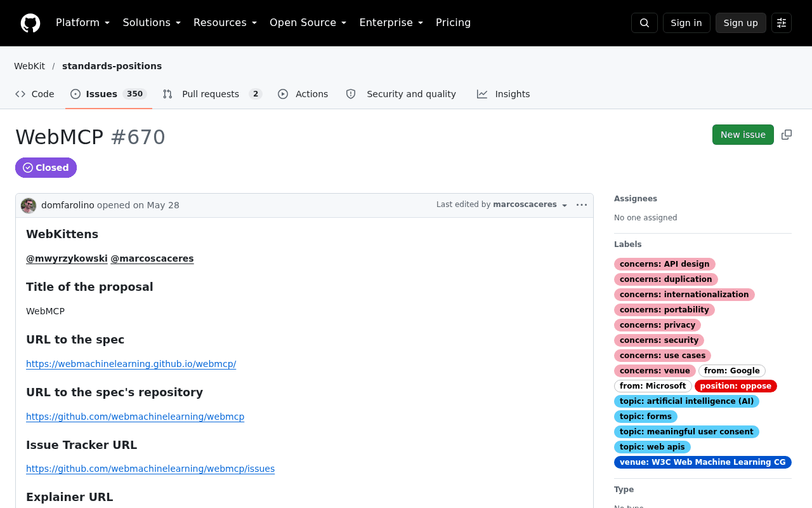
Task: Open the @mwyrzykowski mention
Action: (x=67, y=258)
